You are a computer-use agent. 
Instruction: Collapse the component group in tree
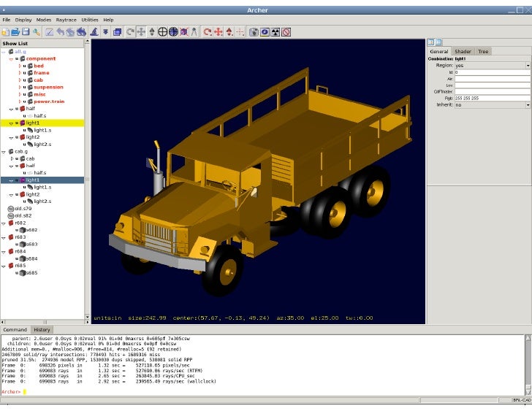pos(11,58)
